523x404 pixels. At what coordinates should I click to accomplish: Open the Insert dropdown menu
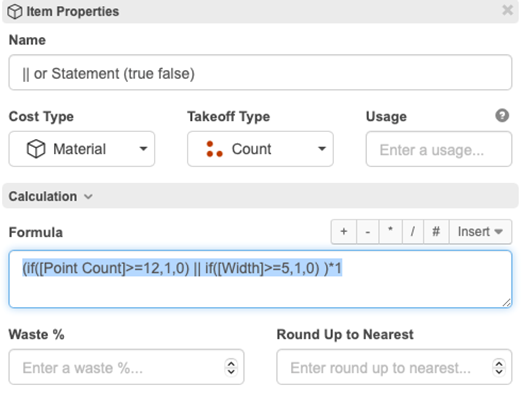tap(480, 232)
